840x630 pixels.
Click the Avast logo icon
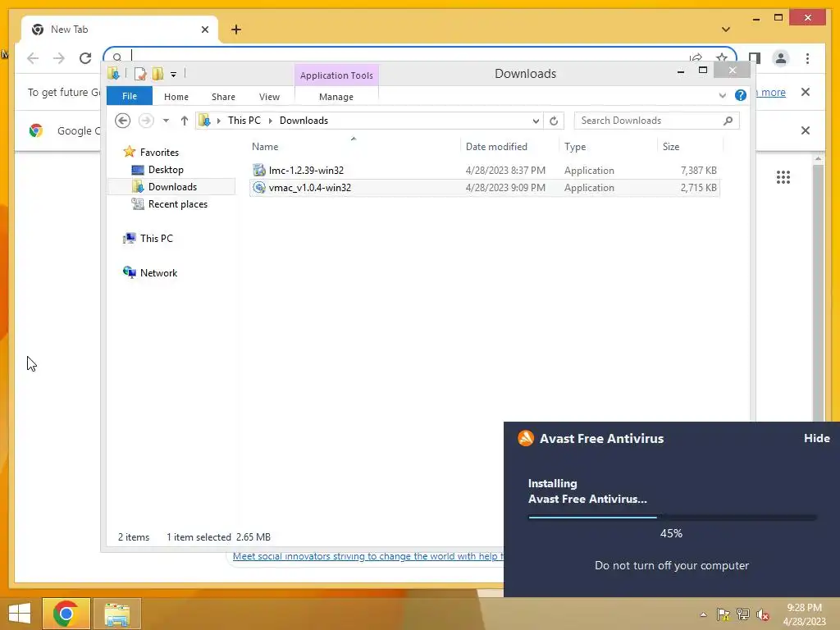pyautogui.click(x=526, y=438)
